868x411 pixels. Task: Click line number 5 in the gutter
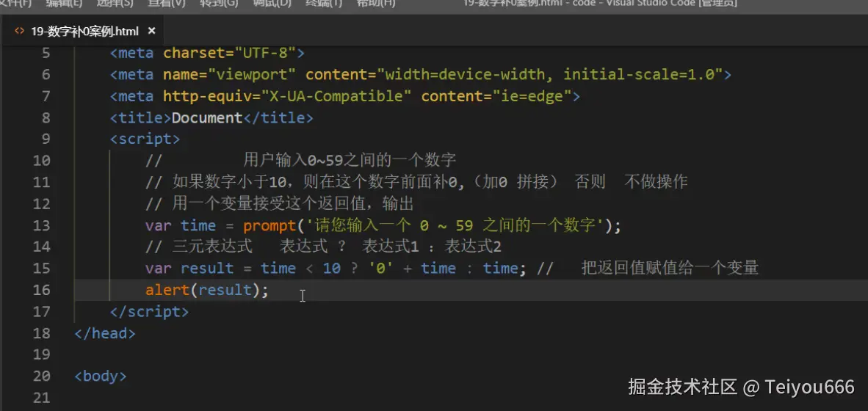click(x=45, y=53)
